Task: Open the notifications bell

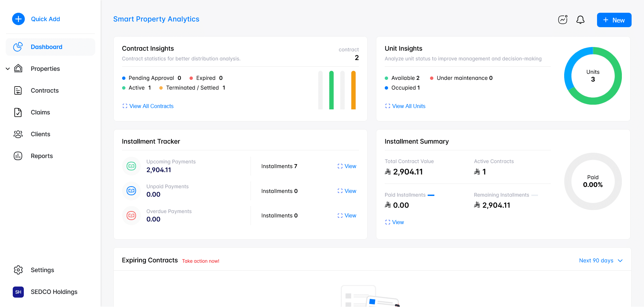Action: tap(580, 20)
